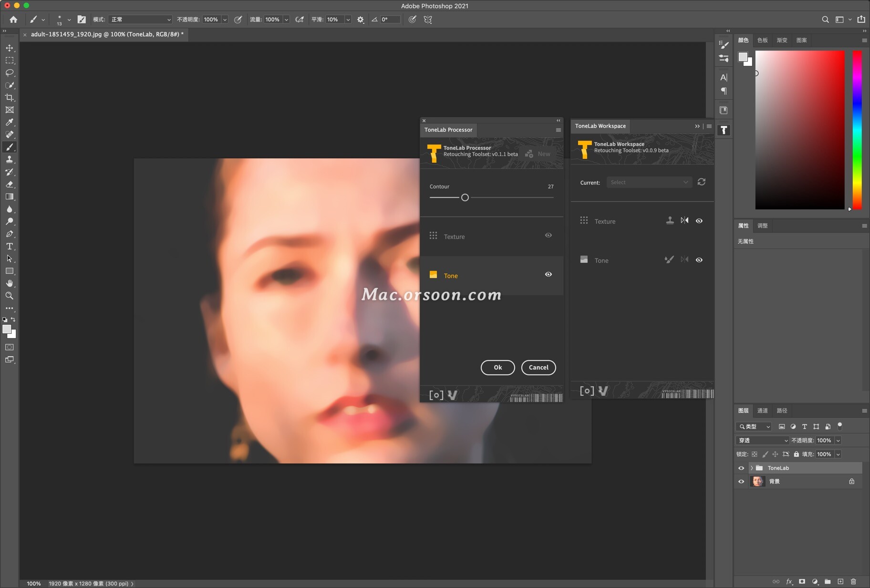This screenshot has width=870, height=588.
Task: Toggle visibility of the Tone layer in ToneLab Processor
Action: click(x=549, y=274)
